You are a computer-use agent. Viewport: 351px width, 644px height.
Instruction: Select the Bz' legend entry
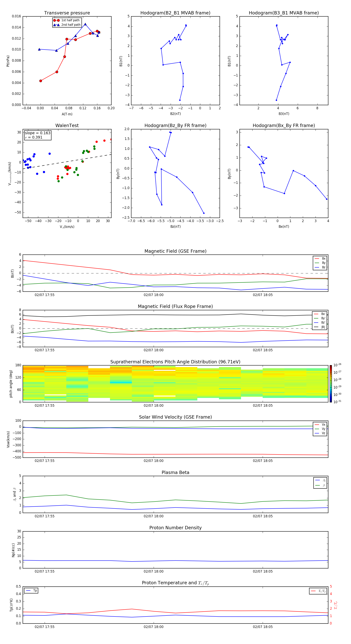coord(320,323)
